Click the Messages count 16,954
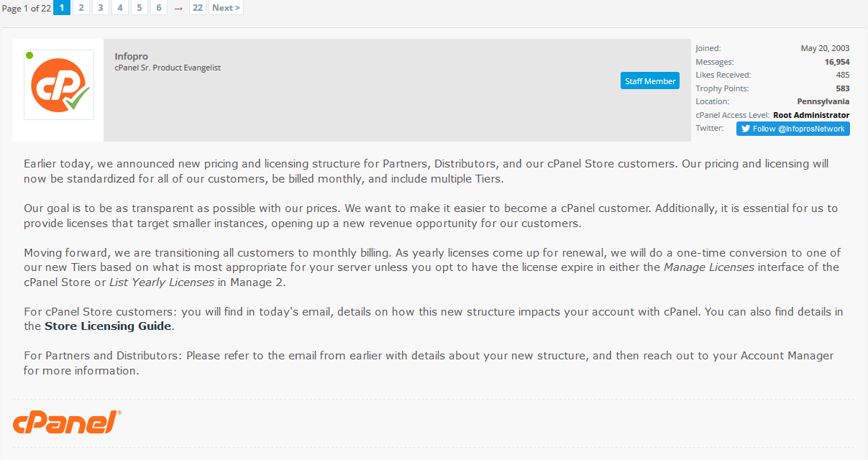868x460 pixels. tap(836, 62)
